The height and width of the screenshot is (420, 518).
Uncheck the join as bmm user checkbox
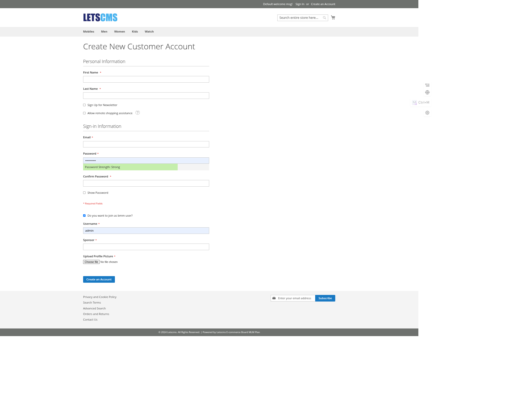[84, 216]
